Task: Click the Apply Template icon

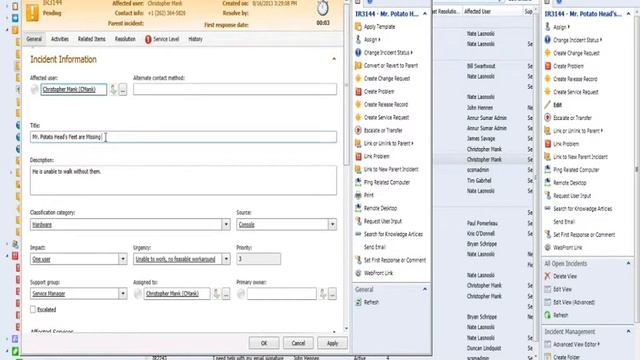Action: 358,27
